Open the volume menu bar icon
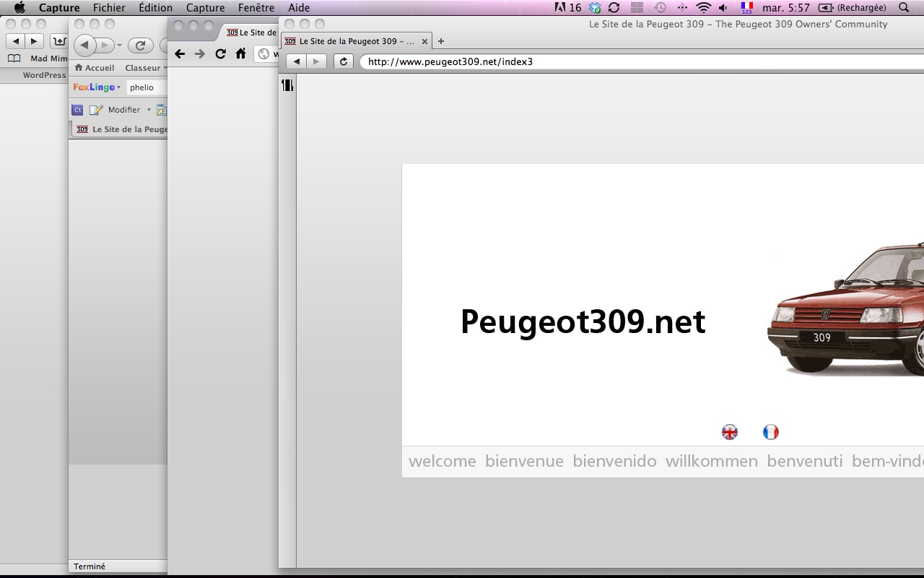This screenshot has height=578, width=924. (723, 8)
